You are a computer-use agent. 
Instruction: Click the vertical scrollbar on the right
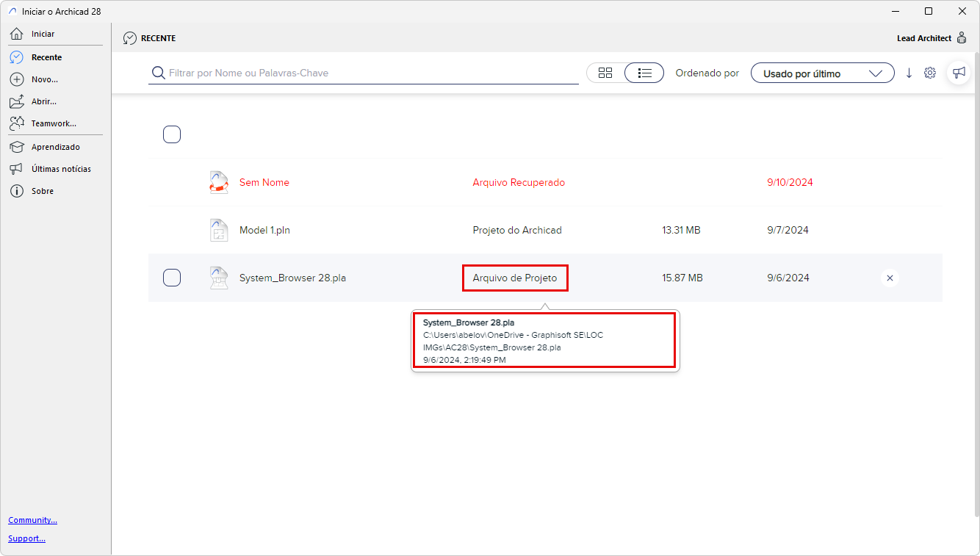tap(976, 284)
